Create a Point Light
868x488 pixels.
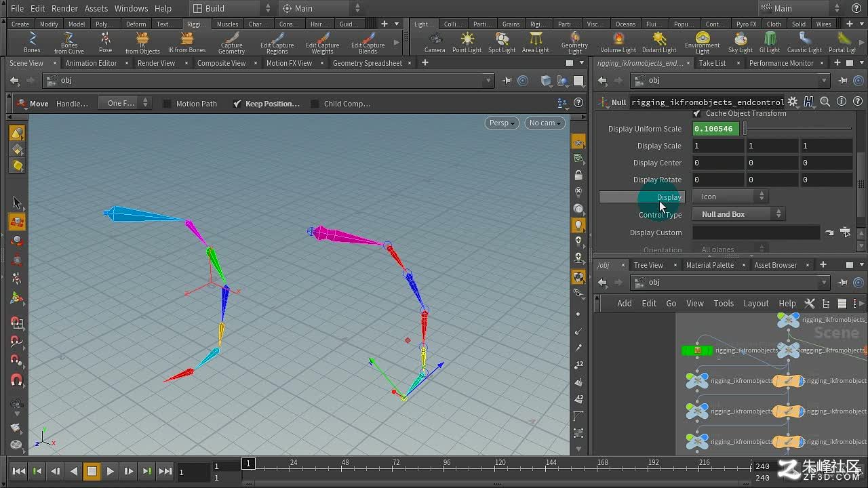point(467,43)
